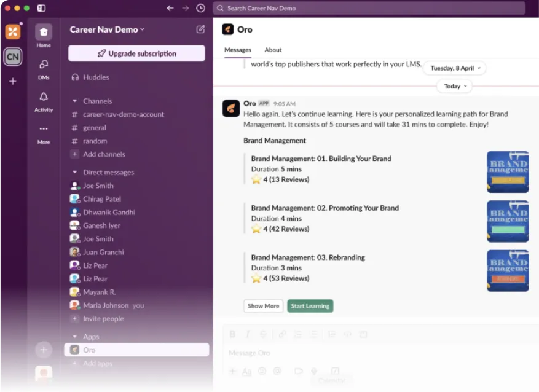Select the CN workspace icon
The height and width of the screenshot is (392, 539).
tap(13, 57)
